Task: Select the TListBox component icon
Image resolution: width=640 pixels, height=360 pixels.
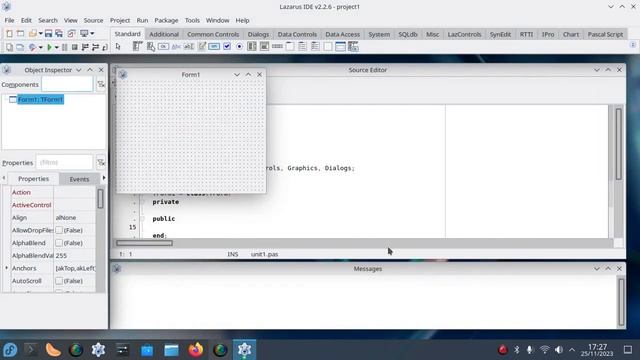Action: click(x=252, y=47)
